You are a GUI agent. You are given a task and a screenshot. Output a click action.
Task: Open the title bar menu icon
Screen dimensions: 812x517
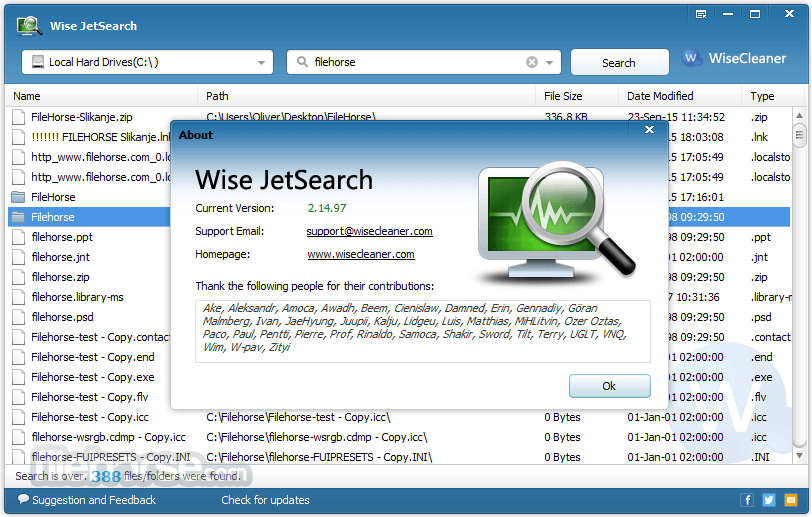pyautogui.click(x=702, y=14)
